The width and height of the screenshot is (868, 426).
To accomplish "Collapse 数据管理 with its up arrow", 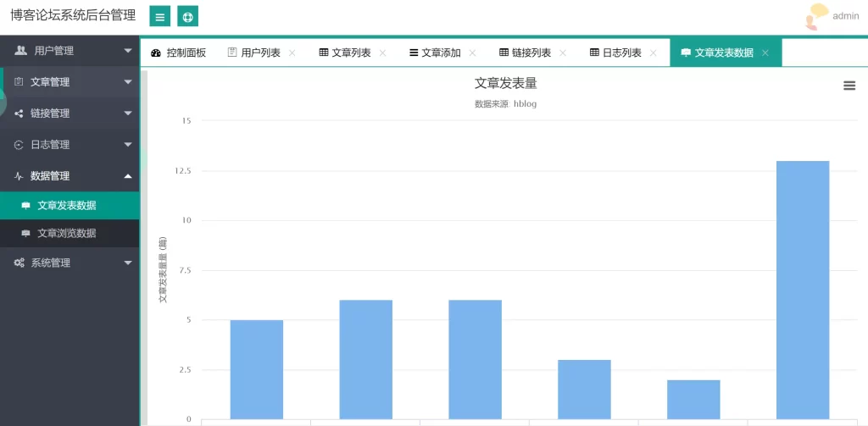I will click(128, 176).
